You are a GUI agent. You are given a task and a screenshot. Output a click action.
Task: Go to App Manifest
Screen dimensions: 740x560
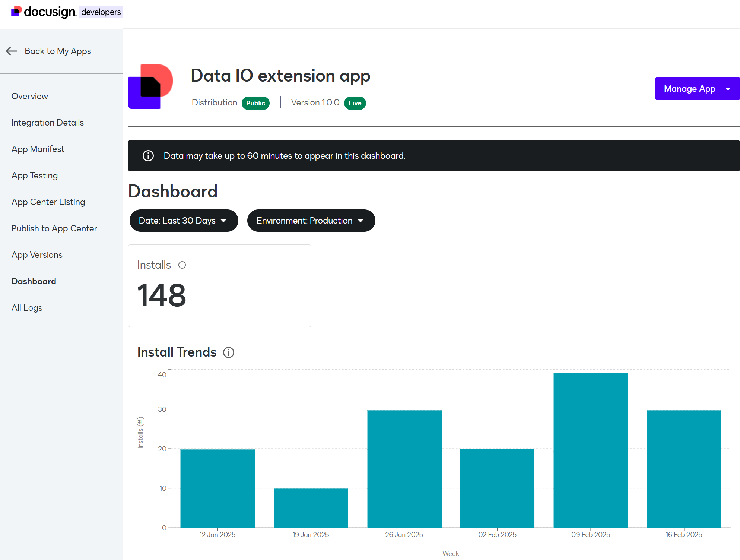(38, 149)
